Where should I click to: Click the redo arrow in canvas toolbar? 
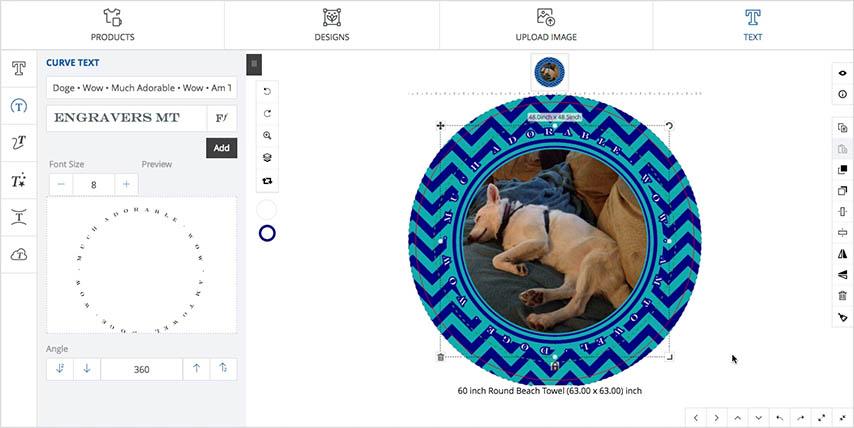tap(267, 114)
